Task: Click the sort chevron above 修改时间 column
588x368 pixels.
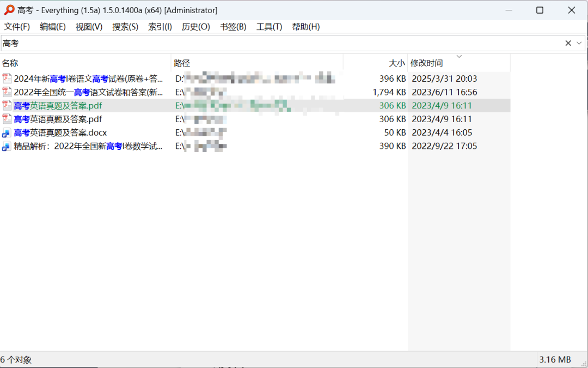Action: 459,56
